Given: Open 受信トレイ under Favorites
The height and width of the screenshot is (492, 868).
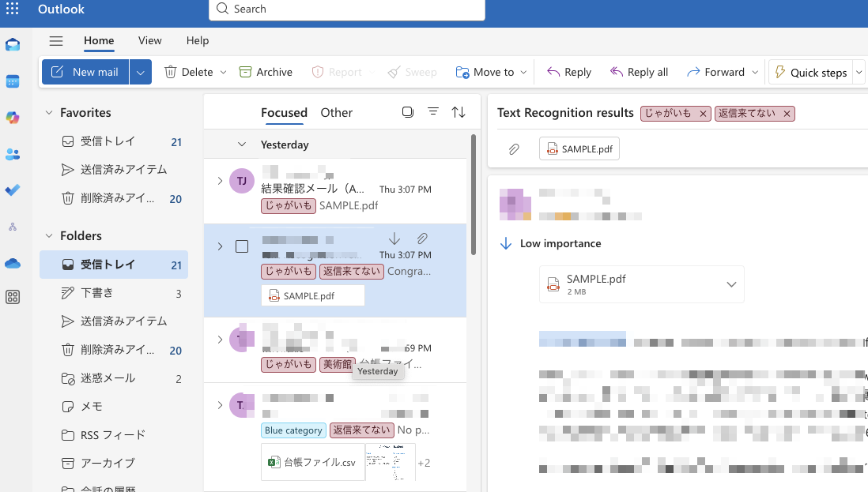Looking at the screenshot, I should [x=114, y=141].
